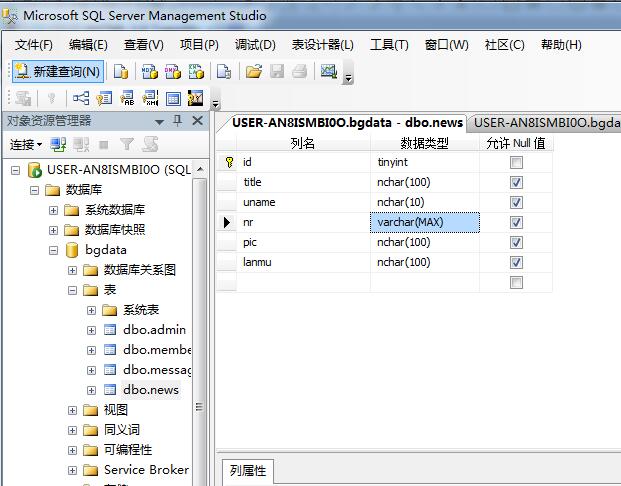Open the 窗口(W) menu
The image size is (621, 486).
pos(446,45)
